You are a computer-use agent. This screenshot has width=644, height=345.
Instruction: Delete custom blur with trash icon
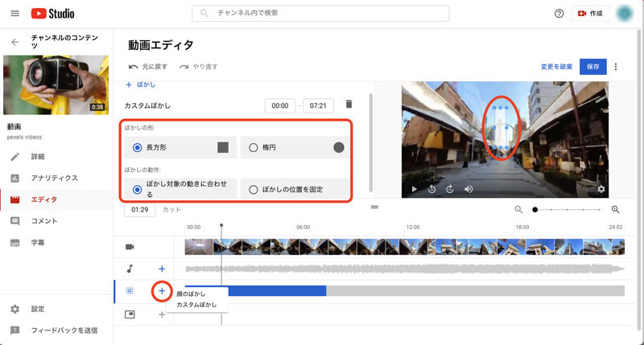pos(349,105)
